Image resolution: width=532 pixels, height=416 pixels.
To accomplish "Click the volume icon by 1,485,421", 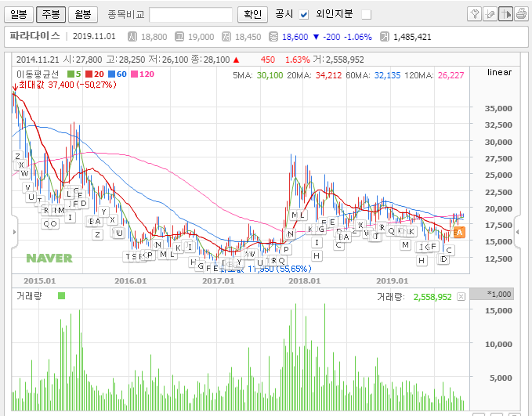I will (x=385, y=37).
